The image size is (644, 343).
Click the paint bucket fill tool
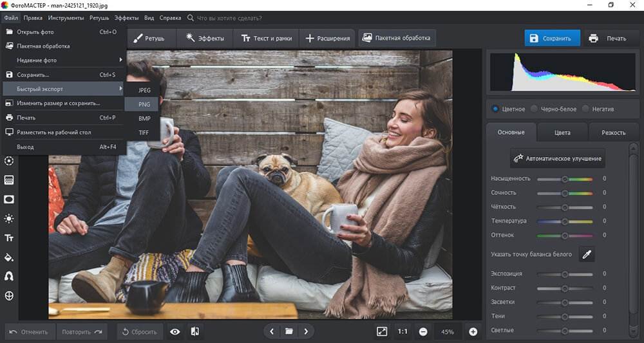(9, 257)
